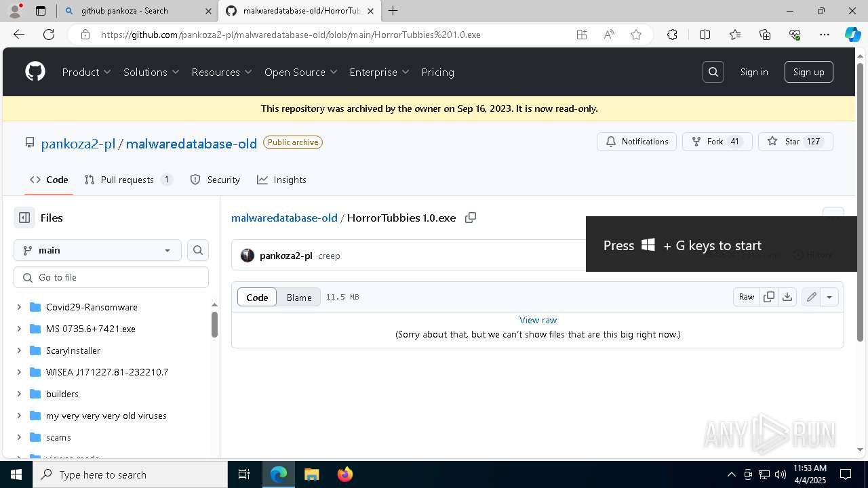Open the Solutions menu dropdown
Screen dimensions: 868x488
point(151,72)
